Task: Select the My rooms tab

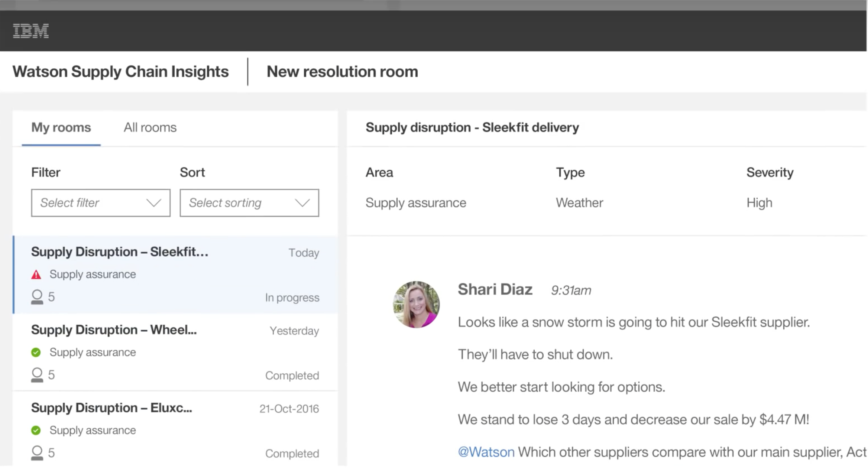Action: point(61,127)
